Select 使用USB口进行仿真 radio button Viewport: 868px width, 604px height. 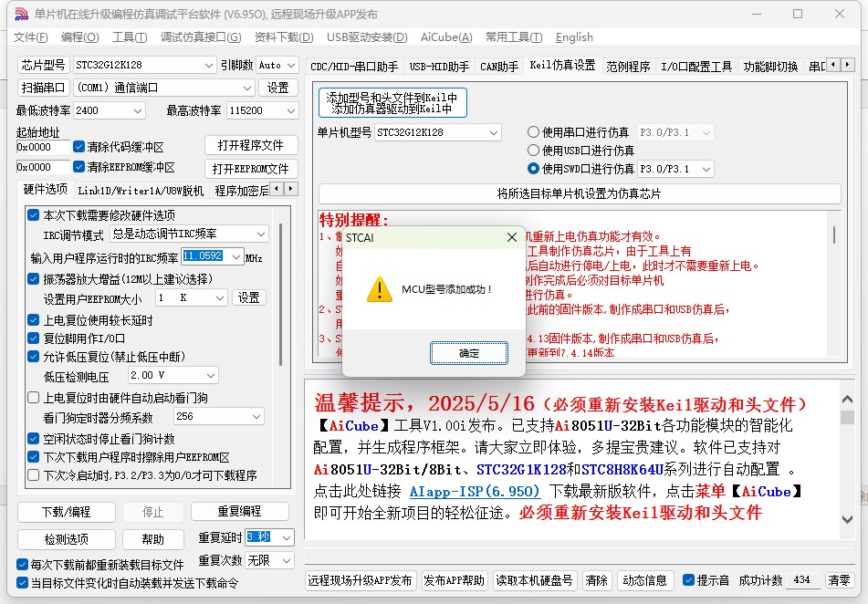coord(533,150)
